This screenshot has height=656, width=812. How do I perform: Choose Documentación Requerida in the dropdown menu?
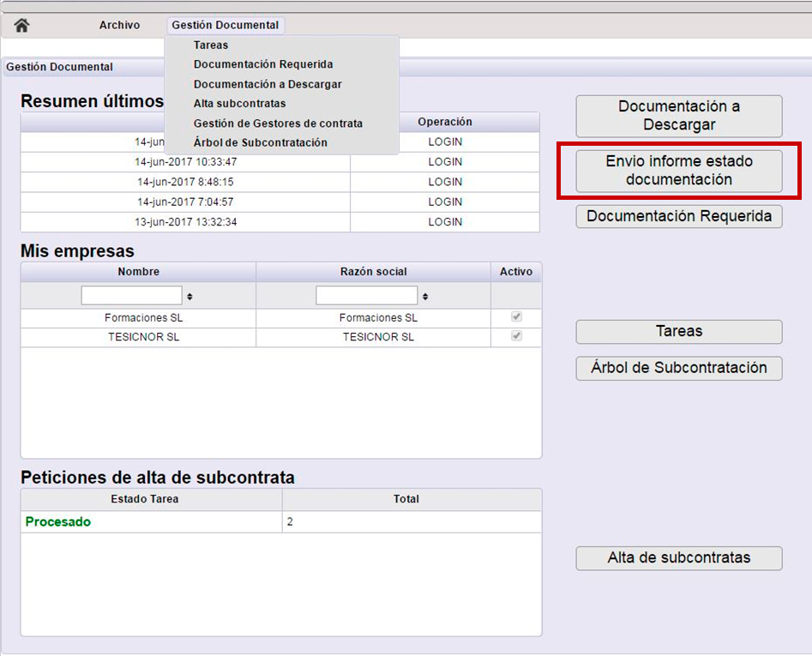coord(263,64)
